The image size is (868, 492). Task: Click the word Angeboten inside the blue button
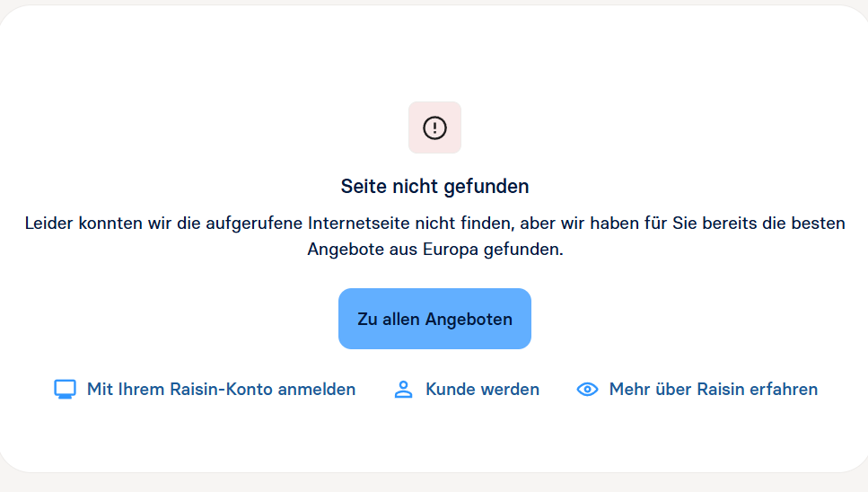coord(469,320)
